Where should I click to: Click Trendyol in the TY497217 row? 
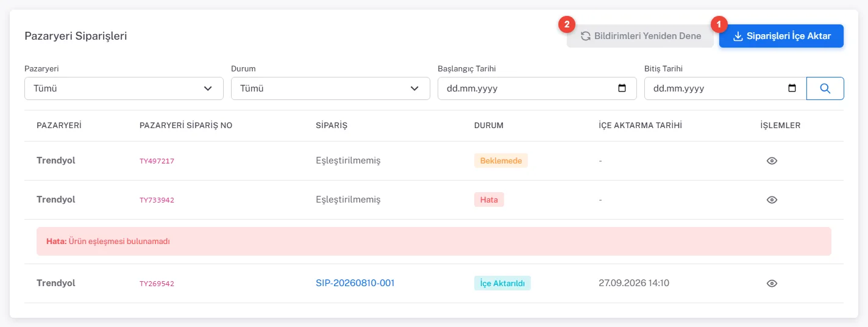56,160
